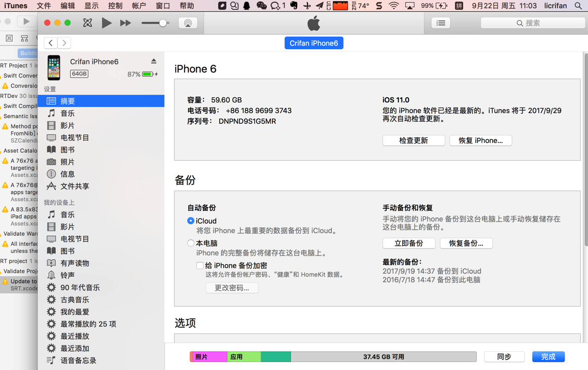The width and height of the screenshot is (588, 370).
Task: Enable 给 iPhone 备份加密 checkbox
Action: (200, 266)
